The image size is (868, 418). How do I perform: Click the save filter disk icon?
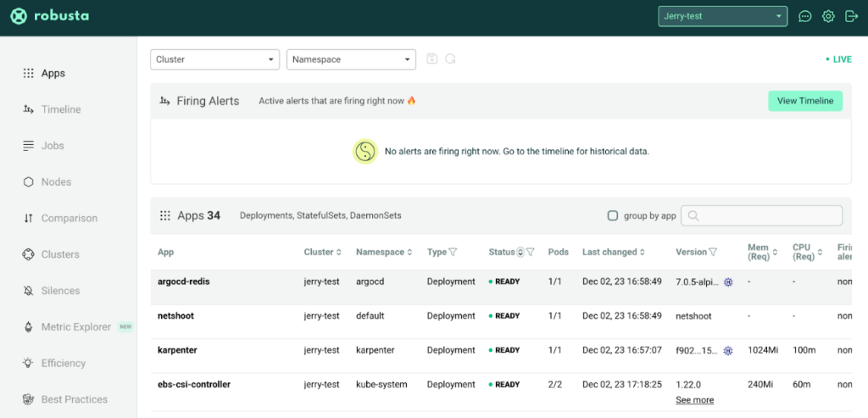[x=432, y=59]
